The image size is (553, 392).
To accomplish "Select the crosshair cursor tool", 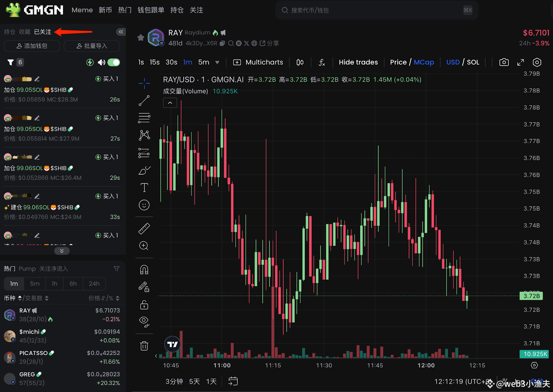I will (x=144, y=83).
